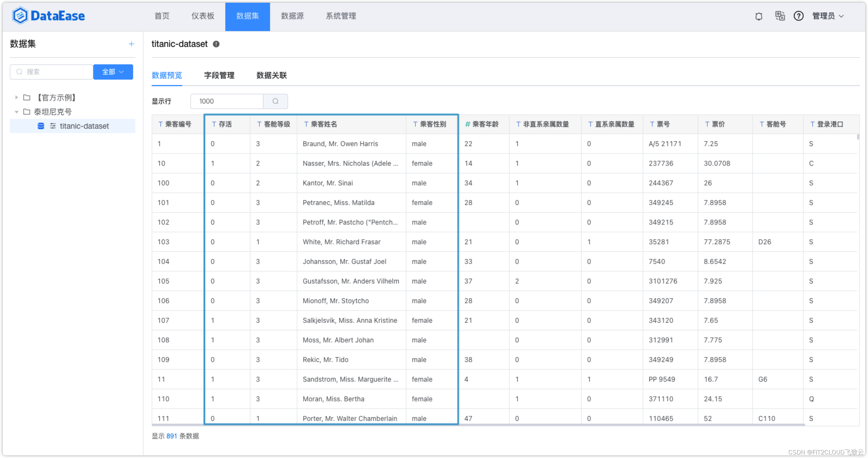Click ticket number A/5 21171

pos(665,144)
